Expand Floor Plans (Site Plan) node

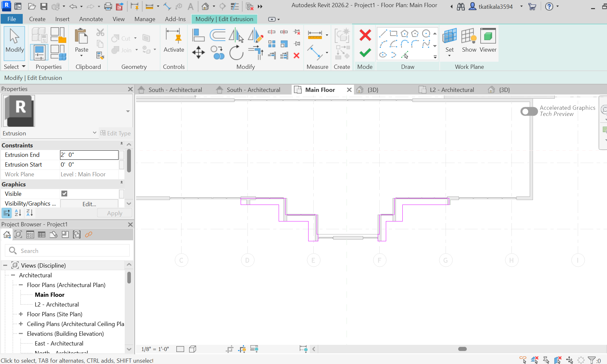point(21,314)
